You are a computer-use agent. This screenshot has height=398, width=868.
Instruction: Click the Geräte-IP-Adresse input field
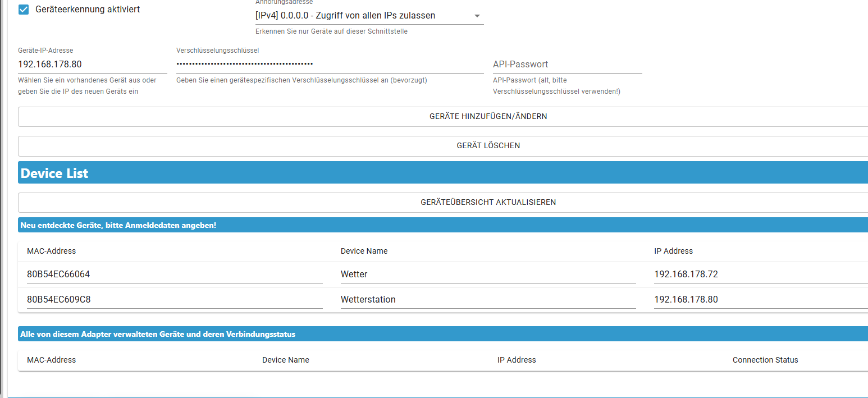click(92, 65)
